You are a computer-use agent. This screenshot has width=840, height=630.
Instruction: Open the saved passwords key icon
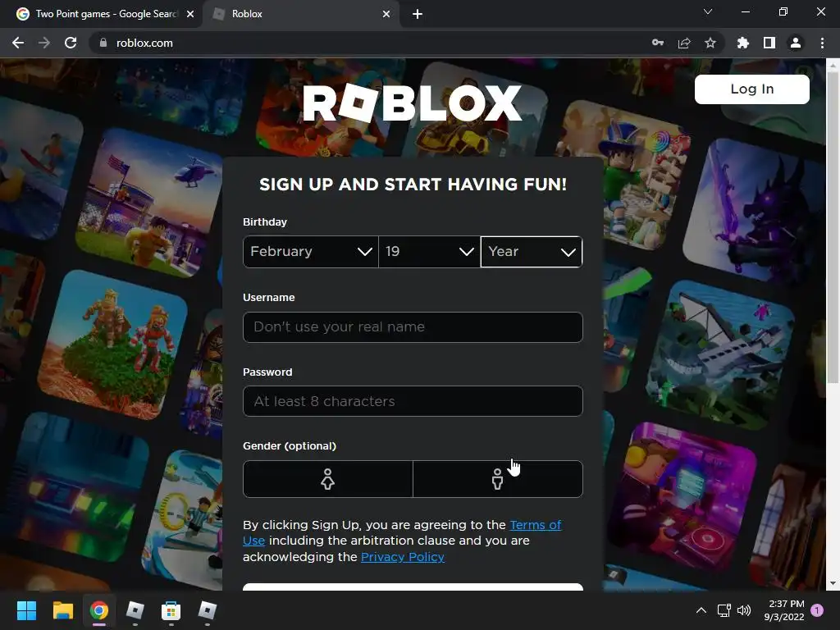[658, 43]
